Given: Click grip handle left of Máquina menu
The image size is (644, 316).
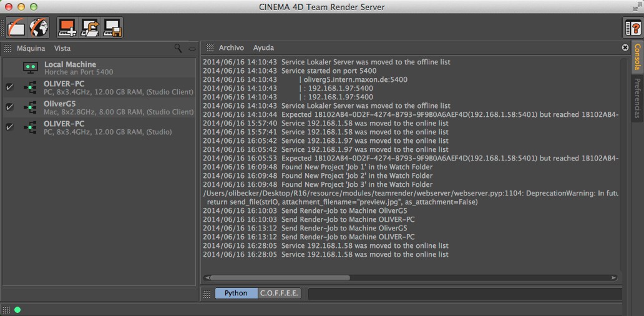Looking at the screenshot, I should [x=7, y=49].
